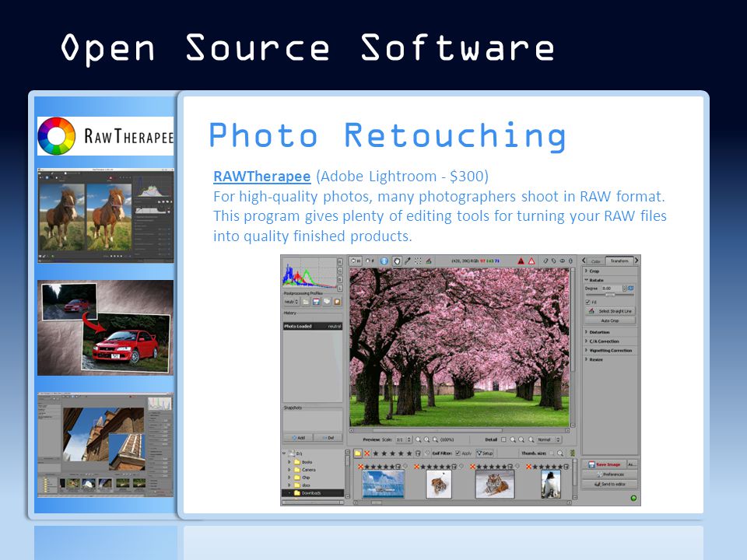Toggle the Detail checkbox
747x560 pixels.
pyautogui.click(x=503, y=439)
